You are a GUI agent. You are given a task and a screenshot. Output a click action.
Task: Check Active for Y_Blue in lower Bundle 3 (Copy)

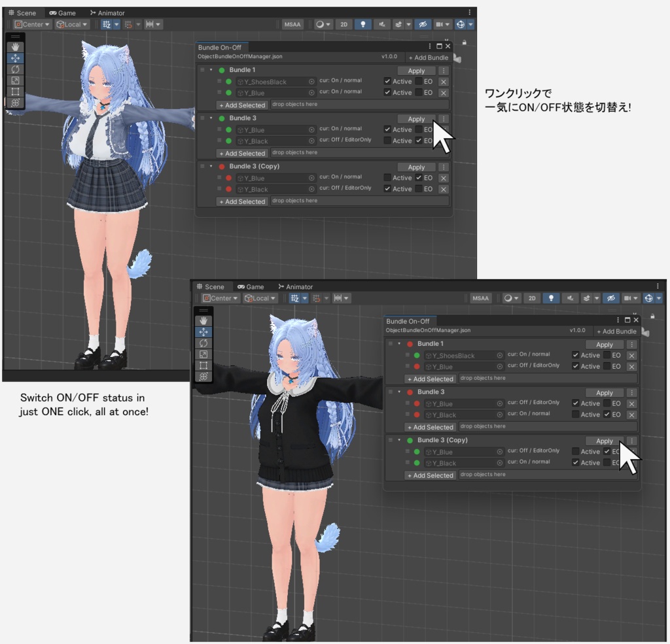coord(575,451)
